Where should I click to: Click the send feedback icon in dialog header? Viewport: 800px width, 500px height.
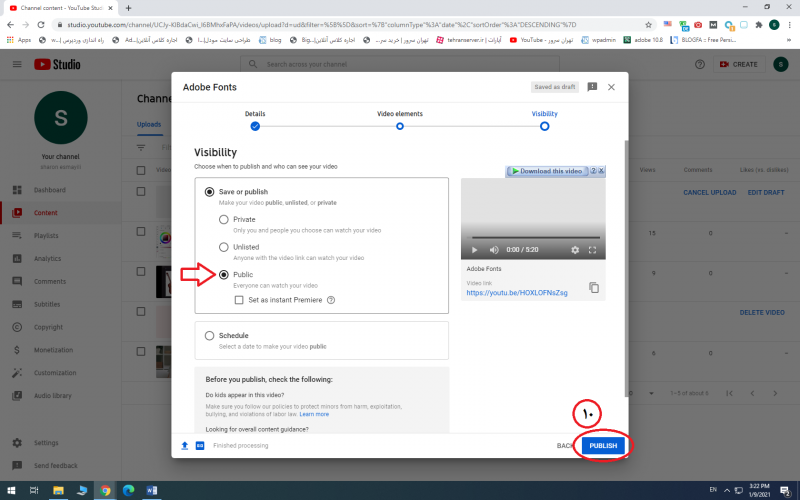[592, 87]
